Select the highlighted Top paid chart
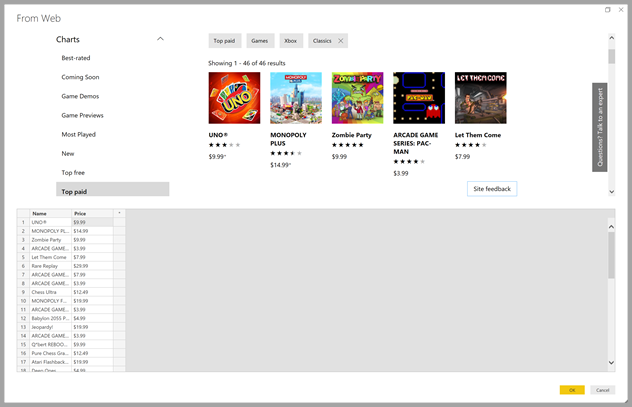The height and width of the screenshot is (407, 632). (x=112, y=189)
